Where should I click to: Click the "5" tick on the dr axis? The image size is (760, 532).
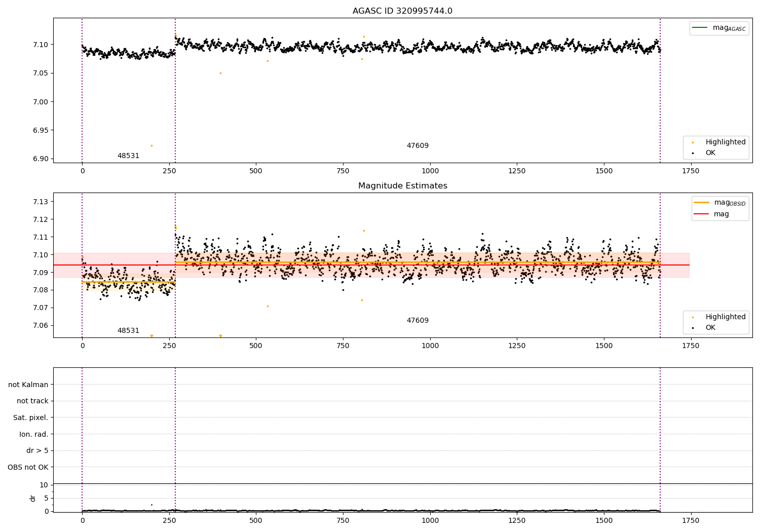click(x=46, y=499)
